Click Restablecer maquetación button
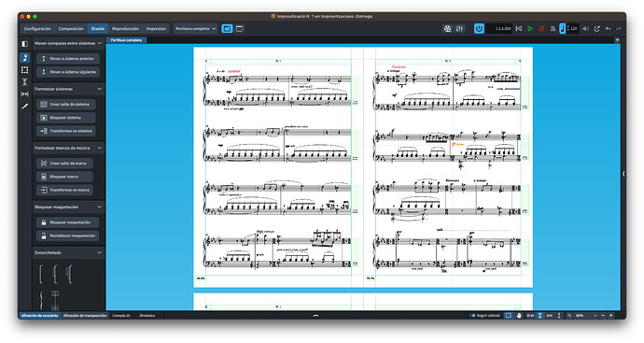Viewport: 644px width, 343px height. click(68, 236)
